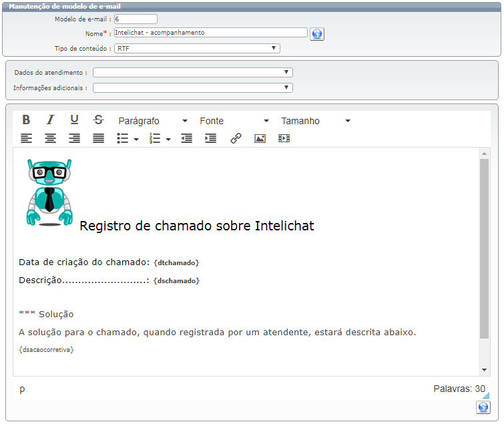Click 'Data de criação do chamado:' label

(x=84, y=262)
